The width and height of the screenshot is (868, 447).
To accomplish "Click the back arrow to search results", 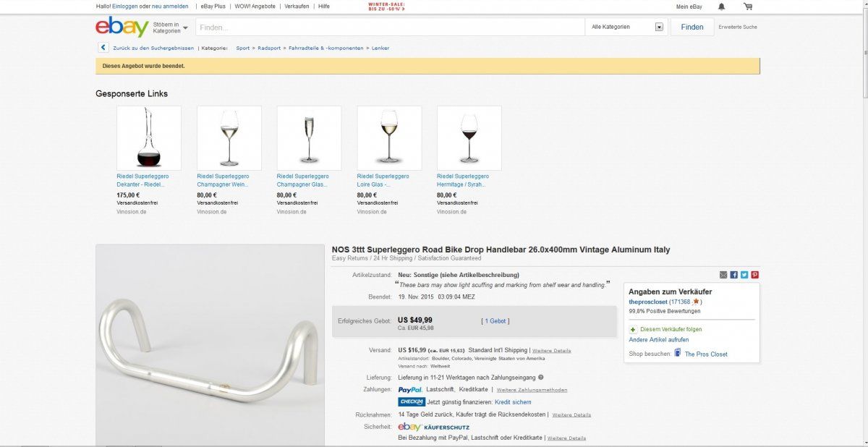I will pyautogui.click(x=103, y=48).
